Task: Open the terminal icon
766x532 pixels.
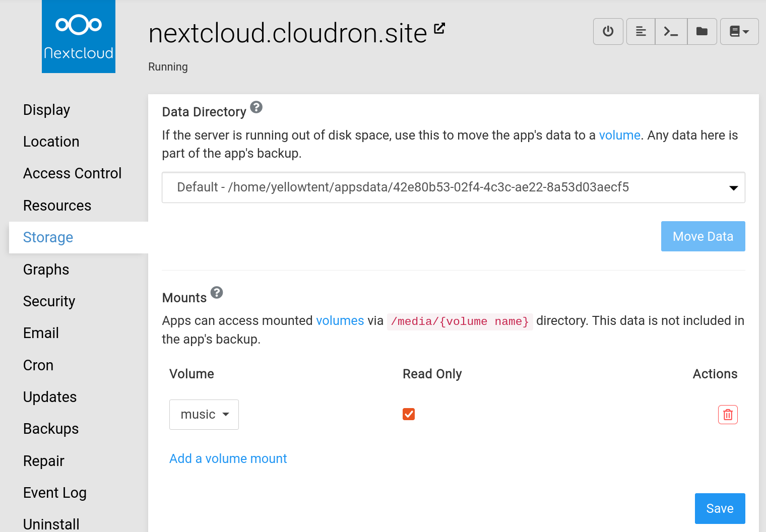Action: coord(671,31)
